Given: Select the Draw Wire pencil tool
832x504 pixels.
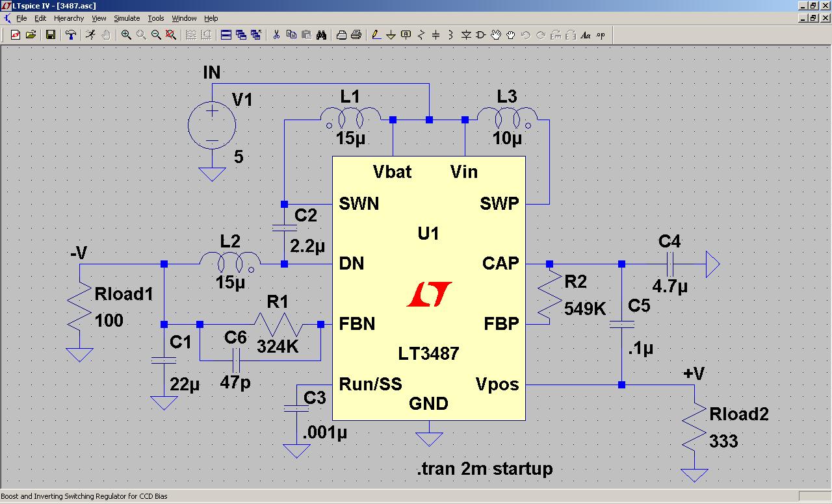Looking at the screenshot, I should point(376,35).
